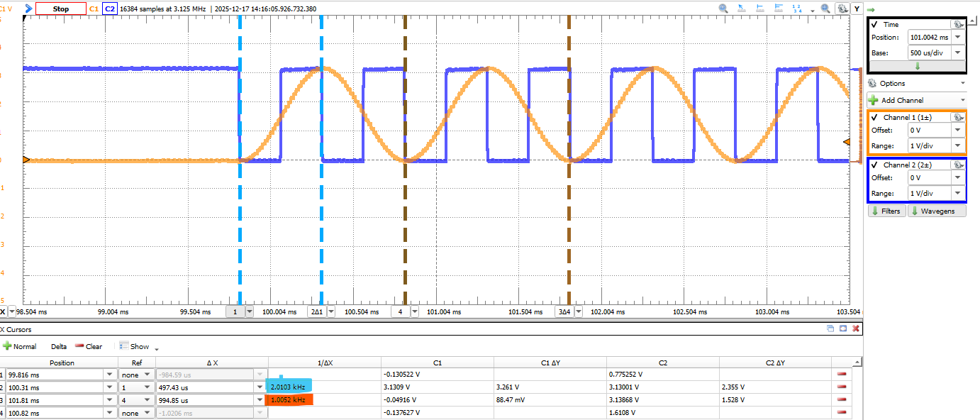Image resolution: width=980 pixels, height=420 pixels.
Task: Click the green arrow below Base field
Action: point(917,66)
